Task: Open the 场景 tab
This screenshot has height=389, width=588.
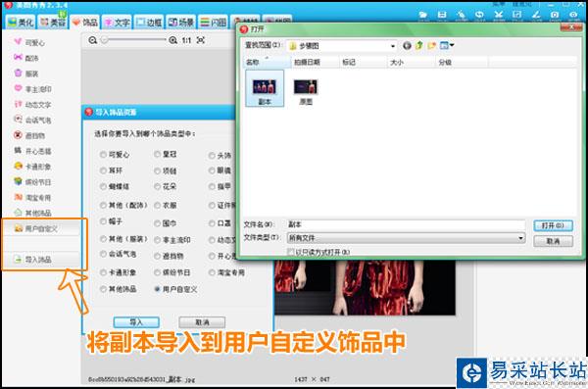Action: point(181,23)
